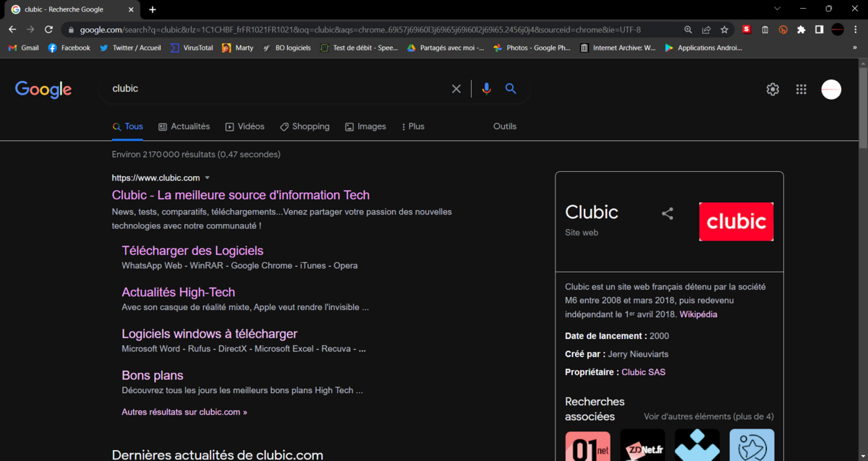Open Voir d'autres éléments (plus de 4)

(709, 417)
